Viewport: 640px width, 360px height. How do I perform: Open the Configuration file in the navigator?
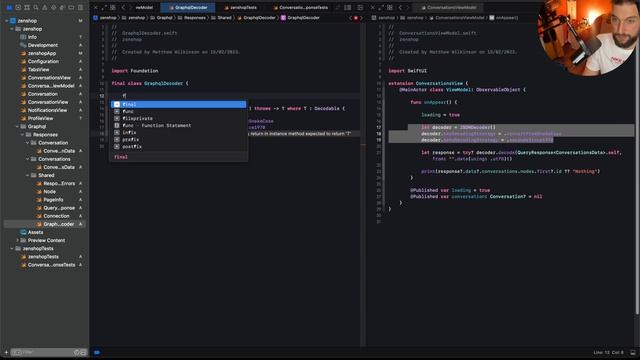pos(43,62)
